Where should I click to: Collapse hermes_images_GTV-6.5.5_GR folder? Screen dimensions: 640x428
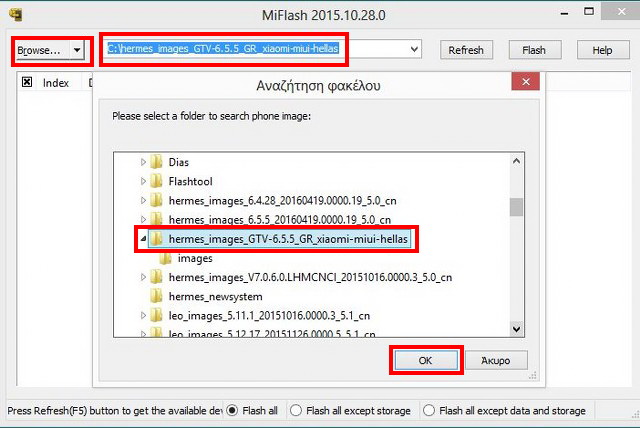click(143, 239)
